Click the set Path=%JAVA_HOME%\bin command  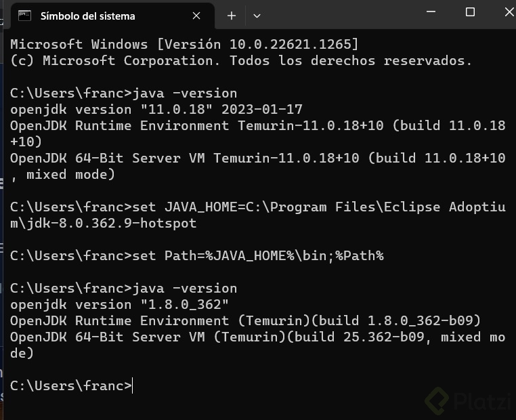coord(197,256)
